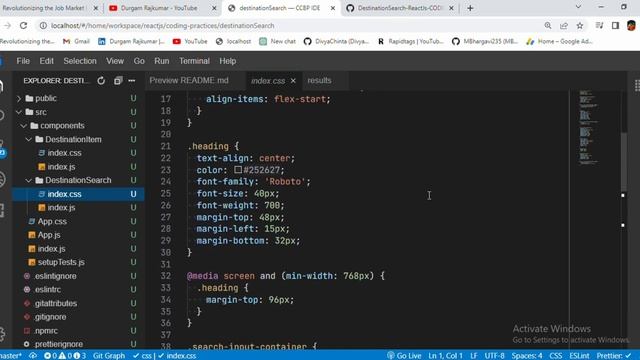Go to line via Ln 1, Col 1
The width and height of the screenshot is (640, 360).
(x=445, y=356)
